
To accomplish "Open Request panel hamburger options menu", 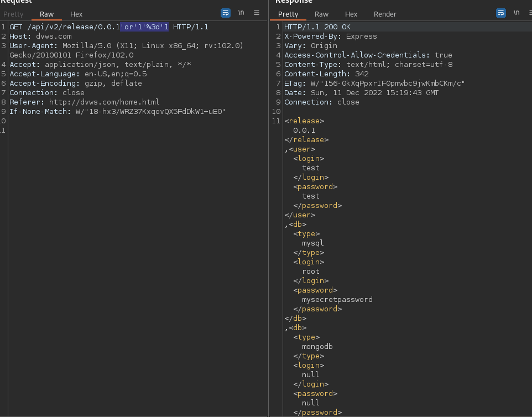I will point(257,13).
